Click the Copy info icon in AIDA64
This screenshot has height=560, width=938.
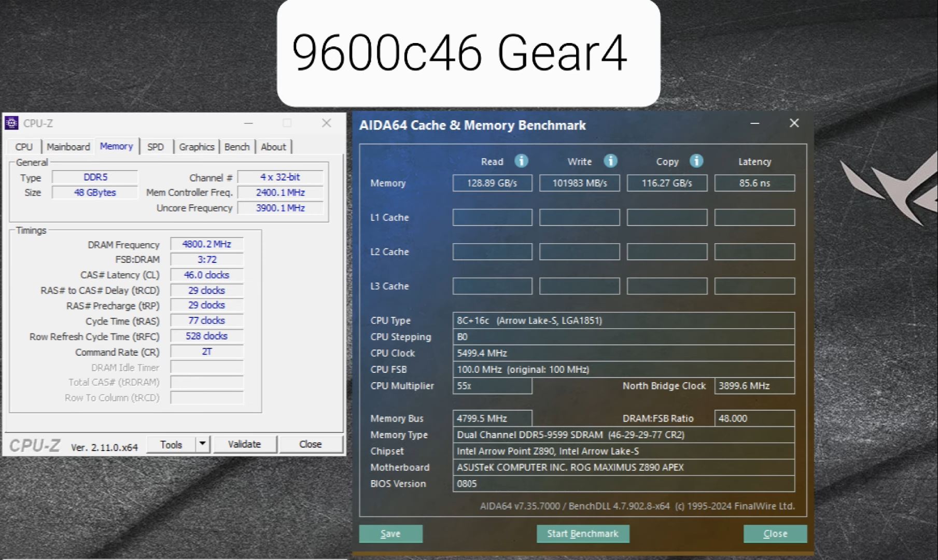click(x=697, y=161)
